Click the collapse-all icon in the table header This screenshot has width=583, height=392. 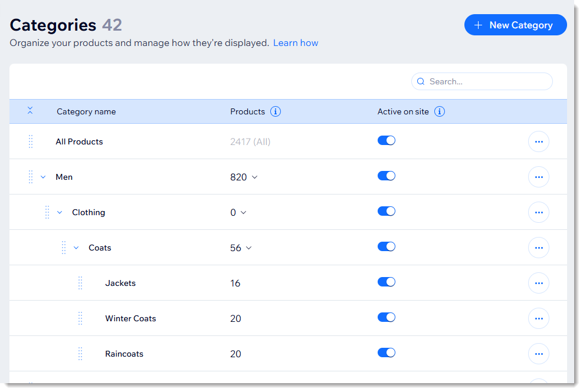30,111
